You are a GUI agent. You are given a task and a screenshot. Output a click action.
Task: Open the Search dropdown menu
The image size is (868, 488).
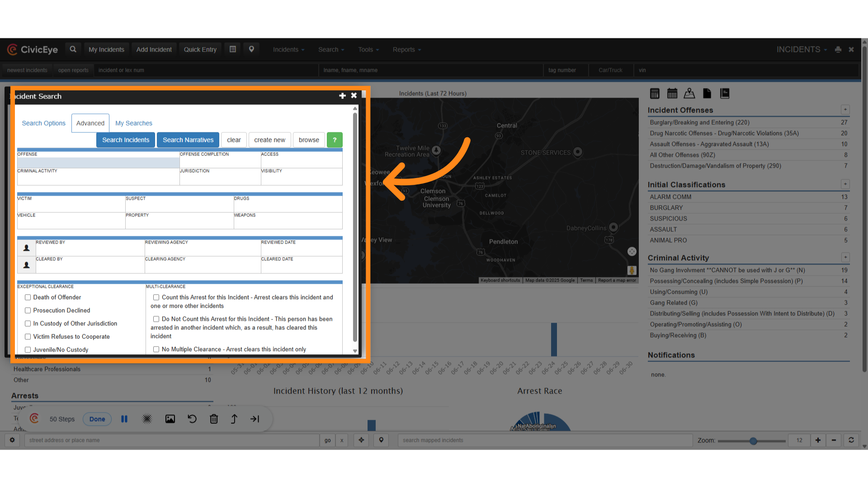(x=331, y=50)
